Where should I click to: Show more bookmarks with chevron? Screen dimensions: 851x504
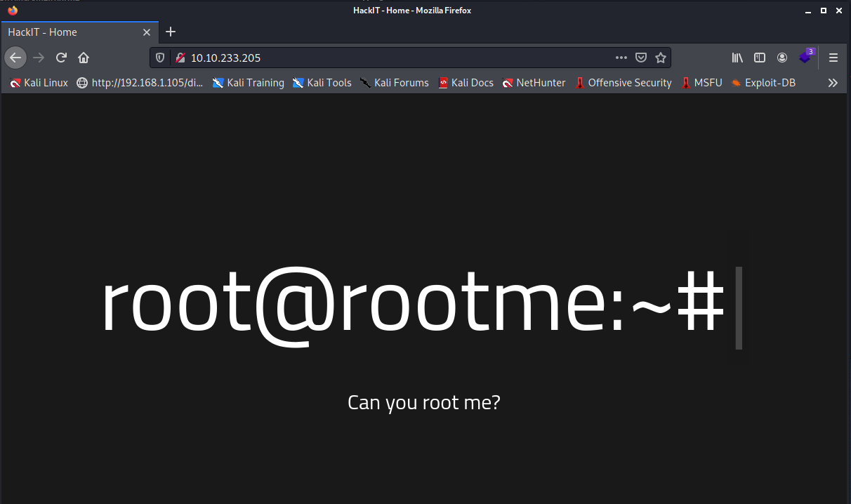point(833,83)
